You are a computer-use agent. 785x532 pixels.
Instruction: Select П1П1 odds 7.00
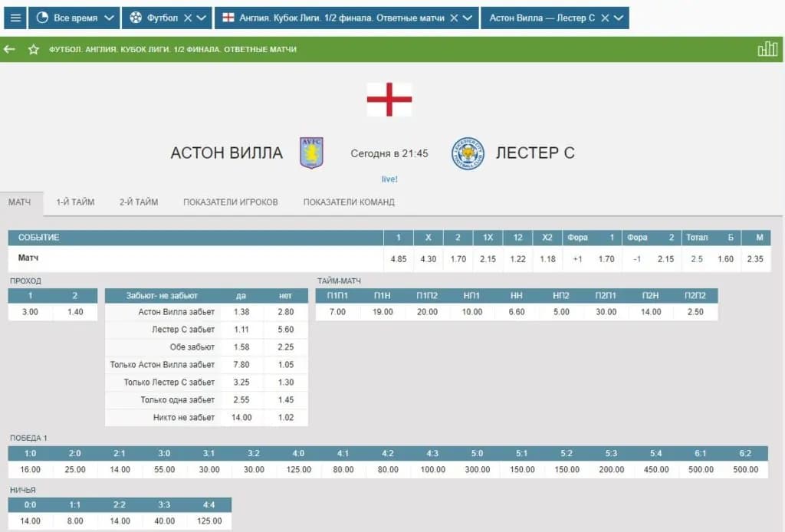tap(337, 312)
